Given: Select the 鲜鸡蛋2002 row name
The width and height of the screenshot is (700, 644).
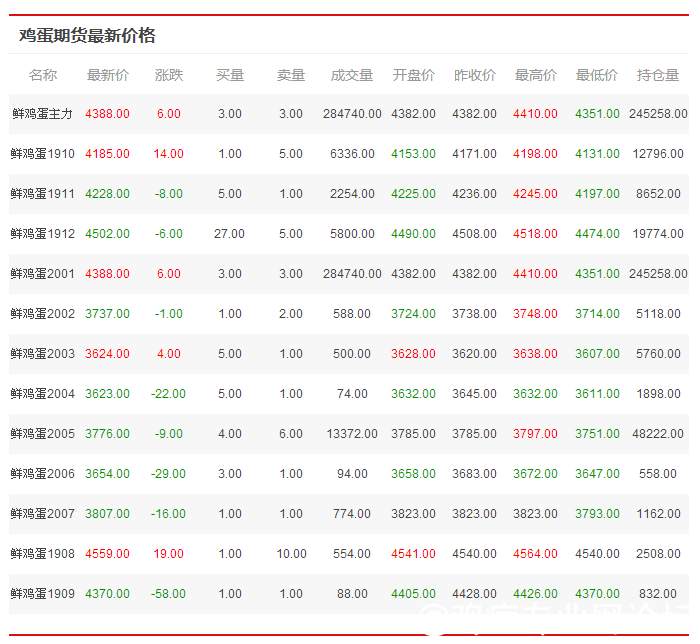Looking at the screenshot, I should 42,314.
